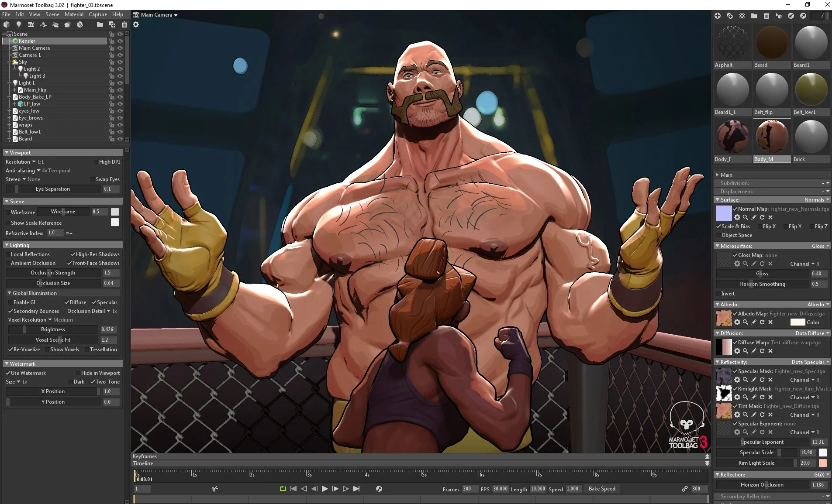Create new scene folder icon
This screenshot has height=504, width=832.
(x=100, y=24)
